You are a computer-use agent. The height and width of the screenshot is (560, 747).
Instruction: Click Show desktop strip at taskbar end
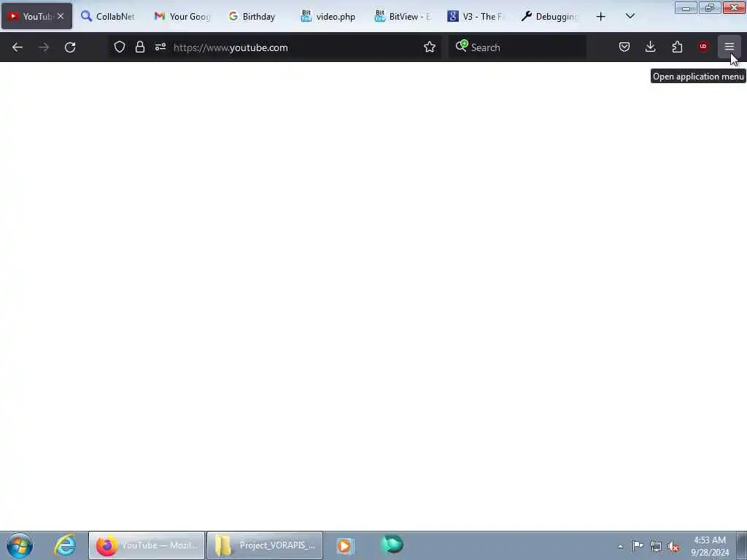[x=742, y=545]
